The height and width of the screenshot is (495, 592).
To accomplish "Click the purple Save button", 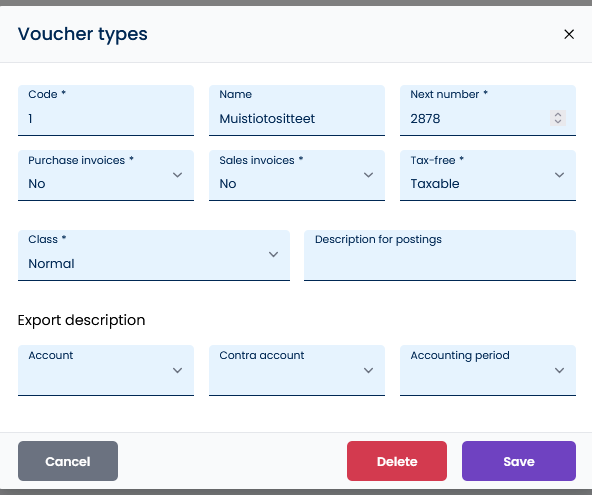I will 519,461.
